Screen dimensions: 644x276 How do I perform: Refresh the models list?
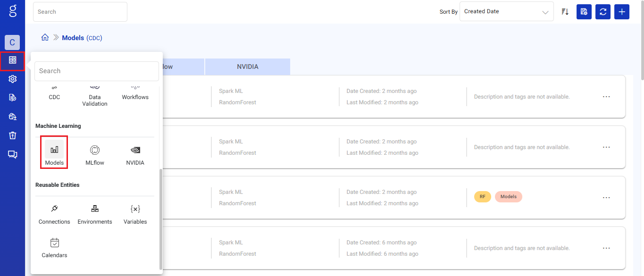[x=602, y=11]
